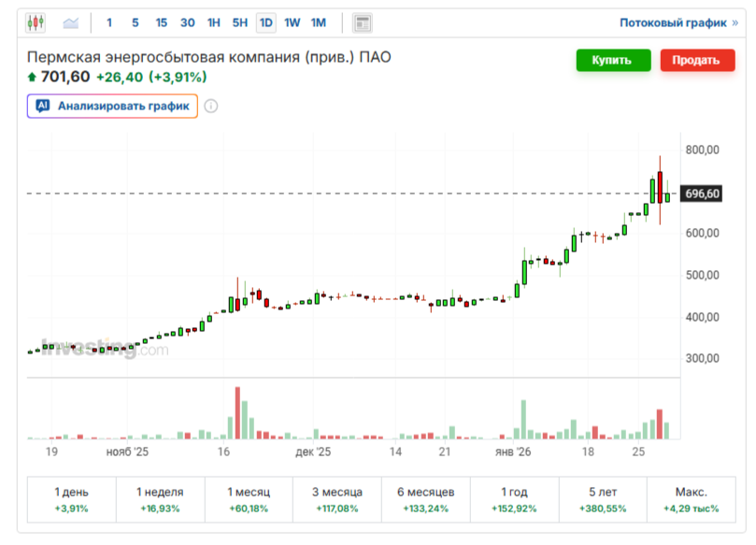Click the 701,60 price value

pos(65,77)
